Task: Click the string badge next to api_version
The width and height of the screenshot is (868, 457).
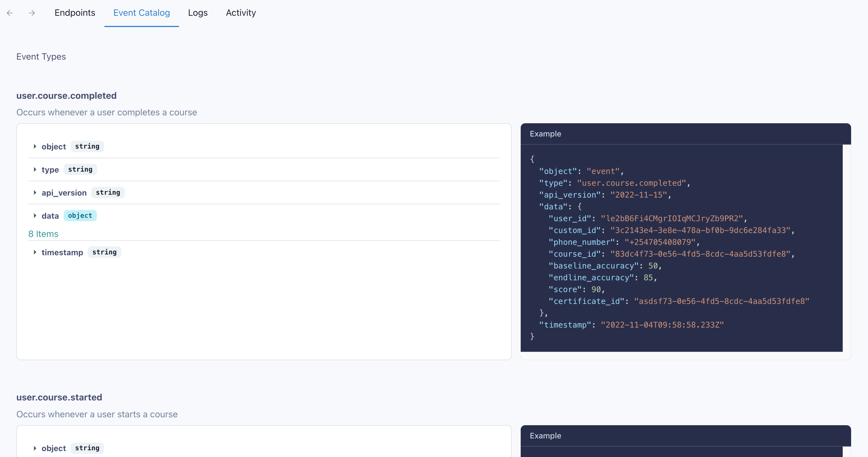Action: (108, 192)
